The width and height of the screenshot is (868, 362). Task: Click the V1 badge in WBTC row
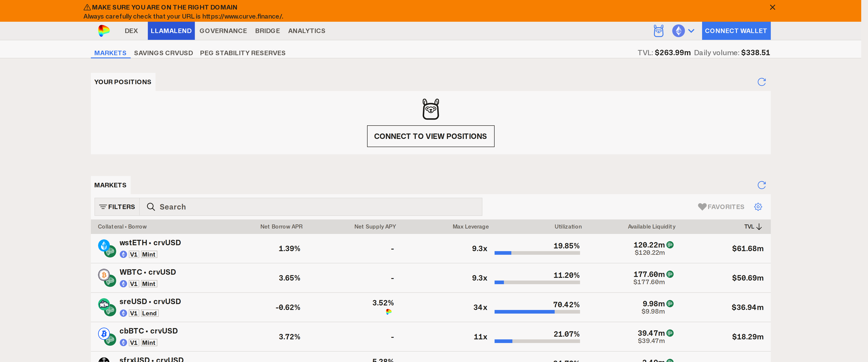click(x=134, y=284)
